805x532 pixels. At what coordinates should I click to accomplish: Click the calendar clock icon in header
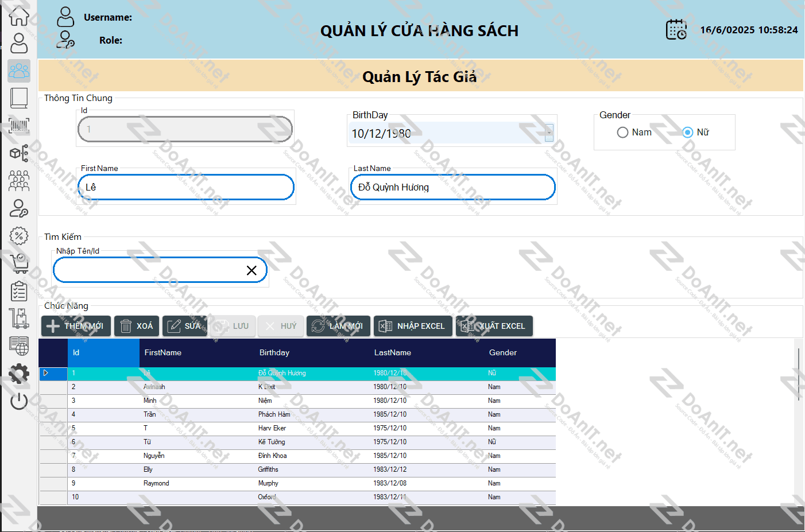pos(676,29)
